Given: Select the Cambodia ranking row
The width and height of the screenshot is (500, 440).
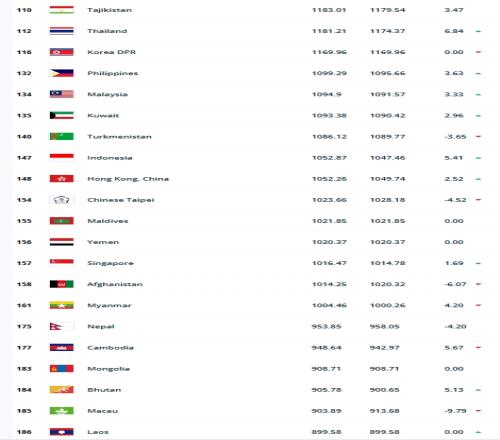Looking at the screenshot, I should tap(250, 348).
